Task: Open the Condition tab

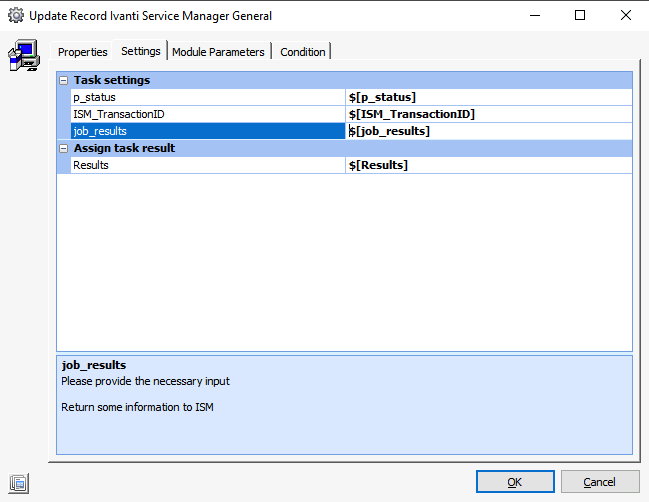Action: click(x=303, y=52)
